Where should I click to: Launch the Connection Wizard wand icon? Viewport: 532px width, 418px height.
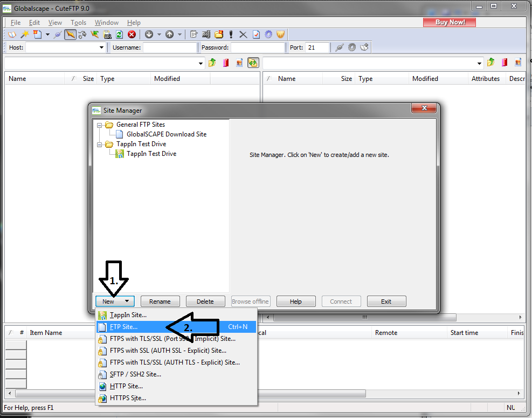(24, 35)
